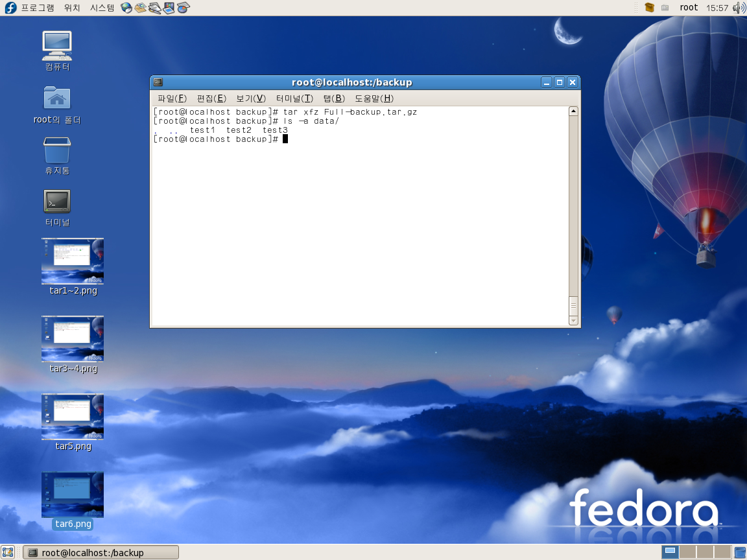Viewport: 747px width, 560px height.
Task: Expand the 위치 places menu
Action: click(72, 8)
